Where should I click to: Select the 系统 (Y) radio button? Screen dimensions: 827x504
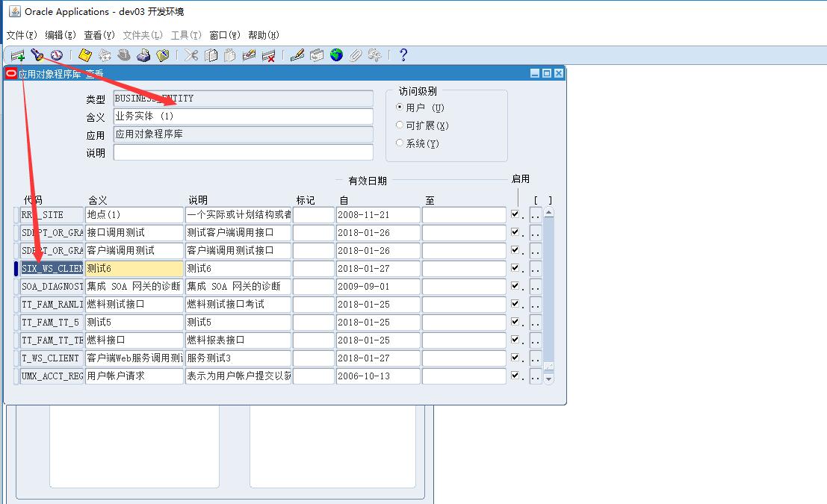[x=400, y=143]
